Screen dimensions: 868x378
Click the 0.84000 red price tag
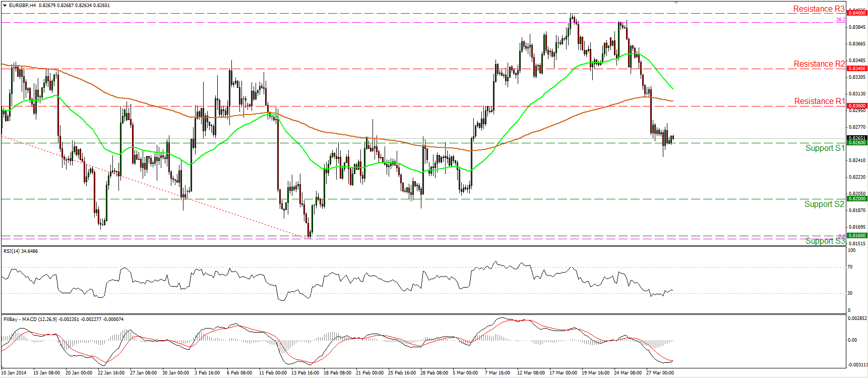click(857, 13)
